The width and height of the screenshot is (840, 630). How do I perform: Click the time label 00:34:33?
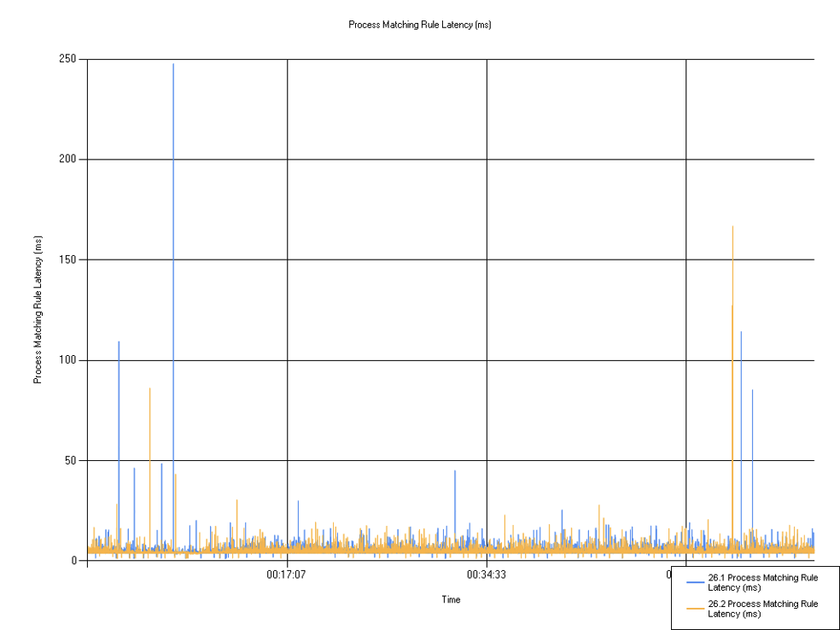486,575
